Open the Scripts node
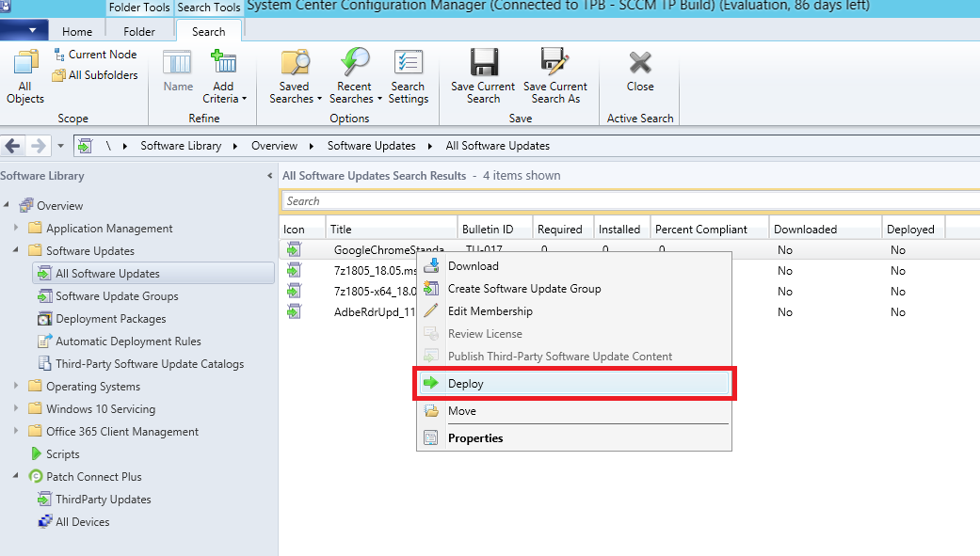The height and width of the screenshot is (556, 980). coord(62,454)
